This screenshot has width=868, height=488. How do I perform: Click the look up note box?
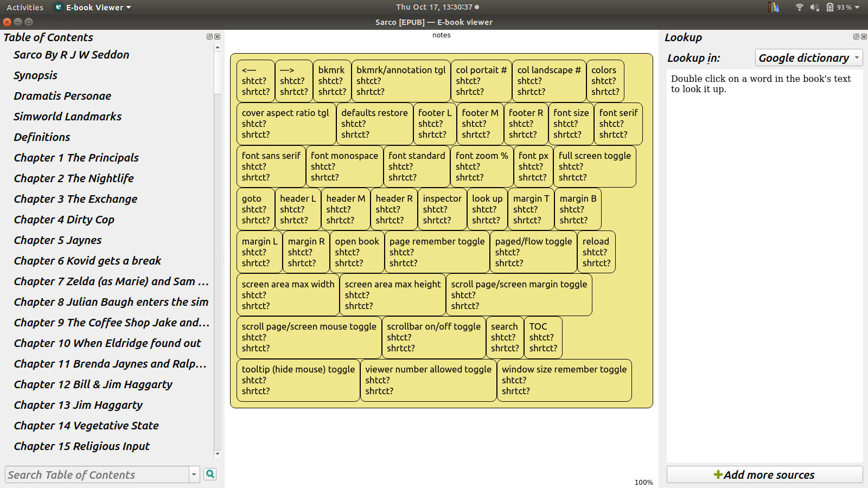[487, 209]
